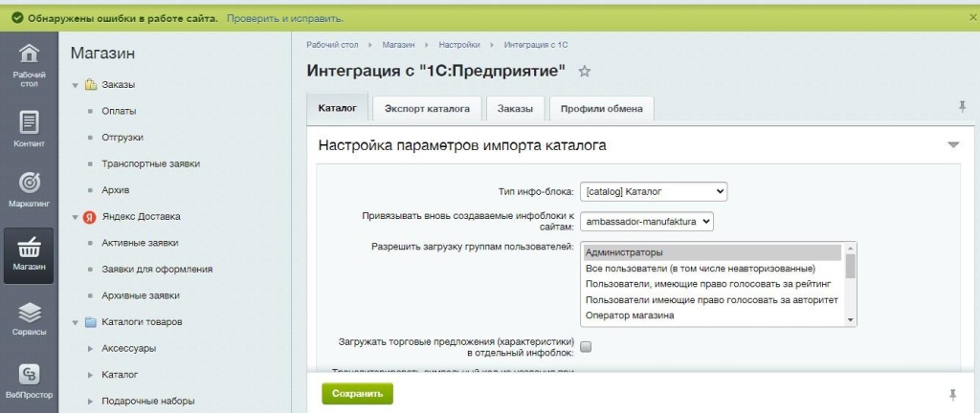The height and width of the screenshot is (413, 980).
Task: Expand the Подарочные наборы tree node
Action: click(91, 402)
